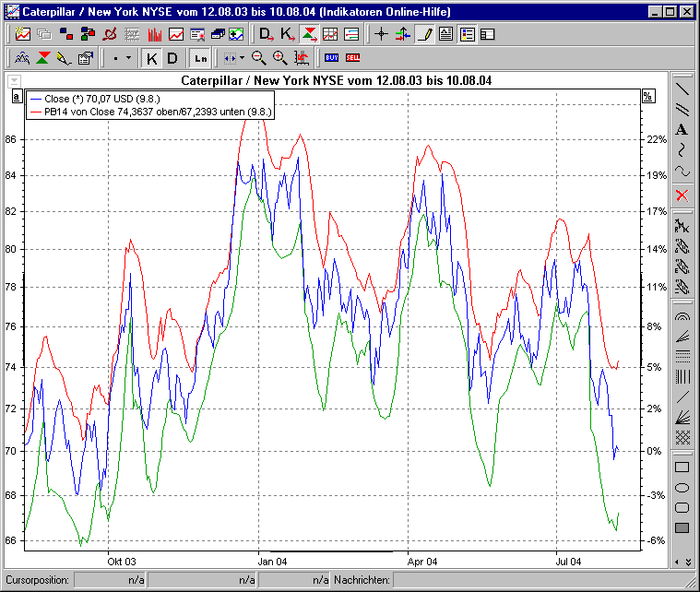Toggle the K candlestick chart mode
Viewport: 700px width, 592px height.
point(152,58)
